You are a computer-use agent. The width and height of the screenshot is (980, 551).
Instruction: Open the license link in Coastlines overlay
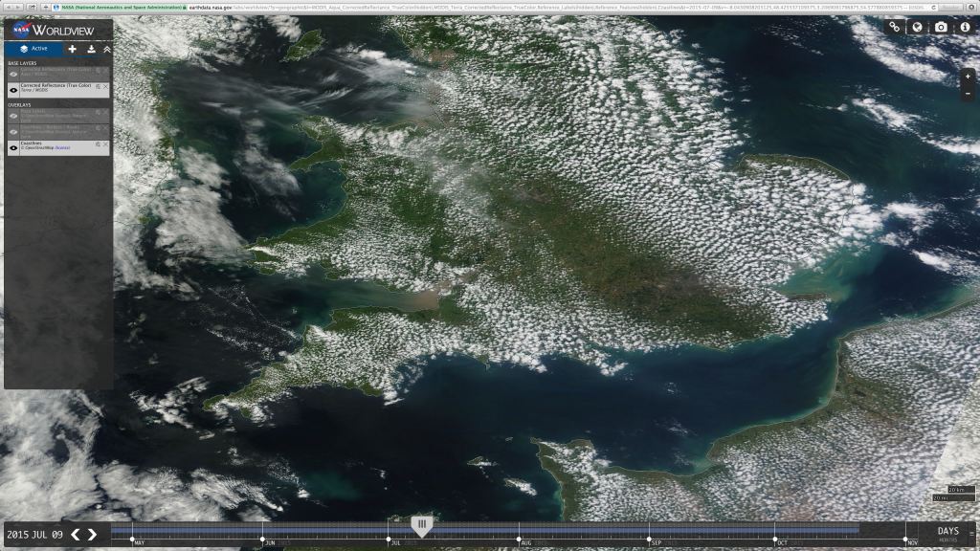62,148
